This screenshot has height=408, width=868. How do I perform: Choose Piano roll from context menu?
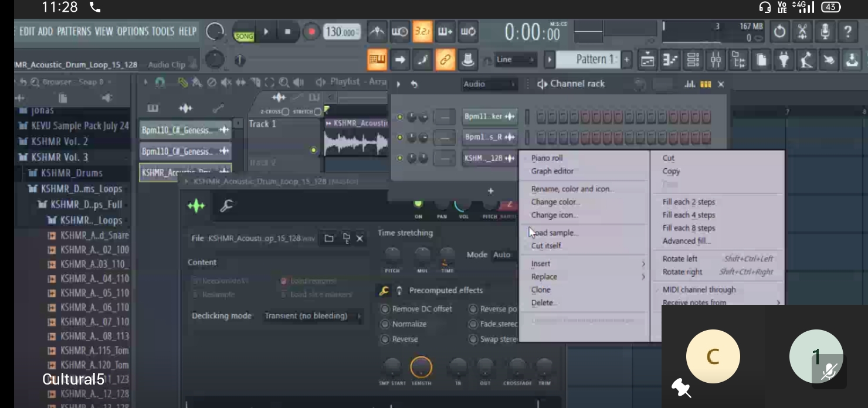tap(547, 158)
